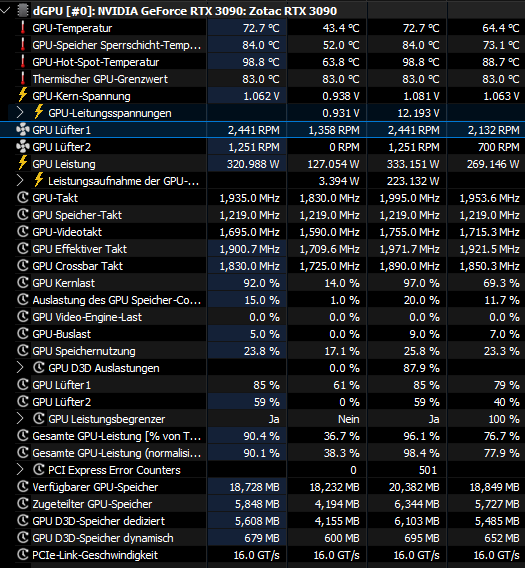
Task: Click the 695 MB maximum dynamic memory
Action: pyautogui.click(x=422, y=538)
